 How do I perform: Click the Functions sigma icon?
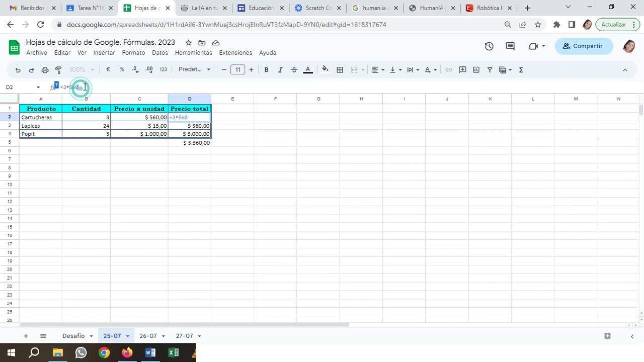(x=521, y=70)
